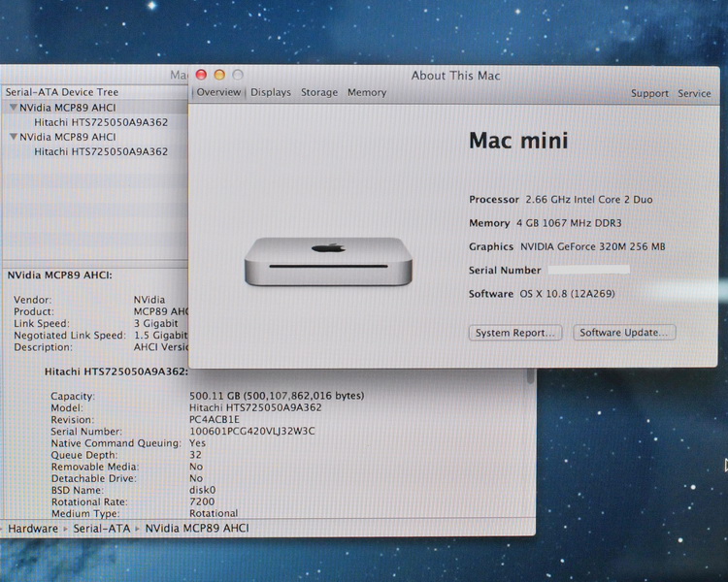Open the Storage tab
Image resolution: width=728 pixels, height=582 pixels.
click(319, 92)
